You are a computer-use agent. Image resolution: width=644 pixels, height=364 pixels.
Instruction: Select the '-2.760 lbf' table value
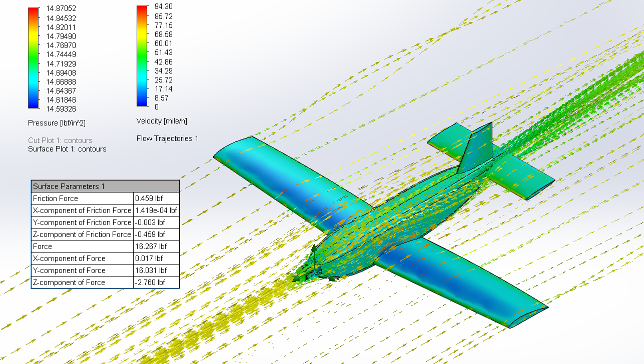(x=150, y=282)
